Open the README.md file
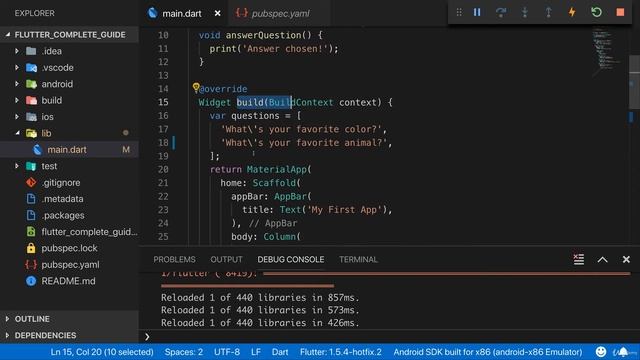 [68, 281]
